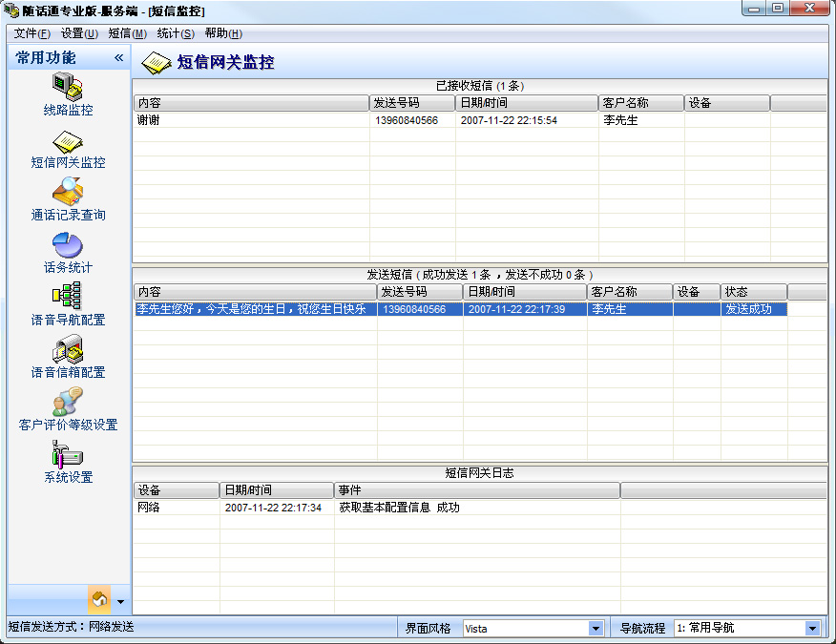836x644 pixels.
Task: Open the 短信(M) menu
Action: [x=128, y=33]
